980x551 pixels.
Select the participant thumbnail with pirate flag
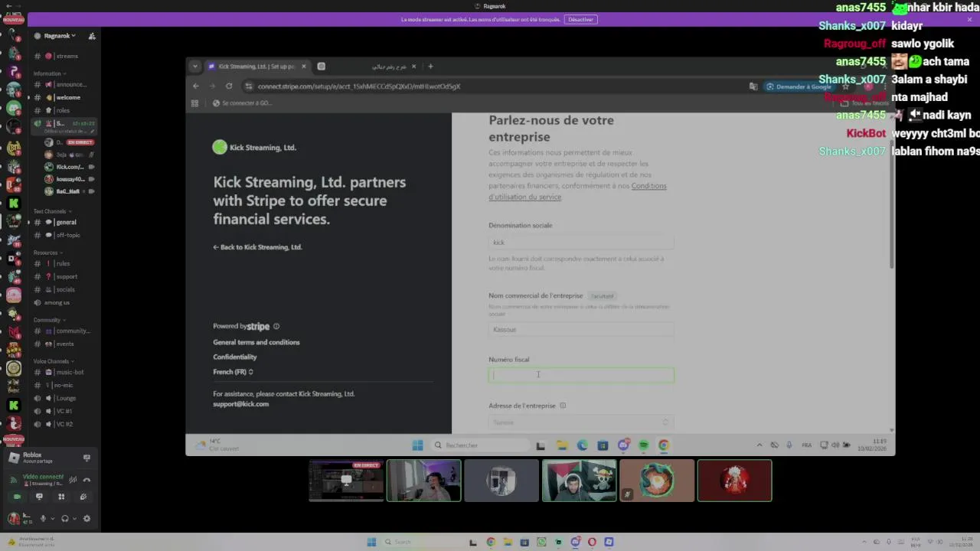click(580, 481)
